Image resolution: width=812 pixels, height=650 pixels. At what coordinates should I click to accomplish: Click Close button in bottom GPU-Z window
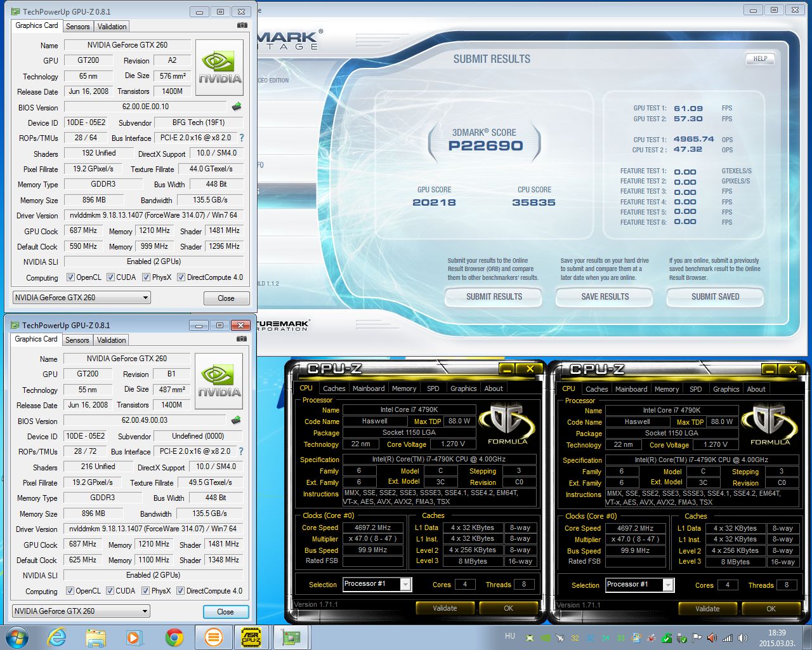pos(226,611)
